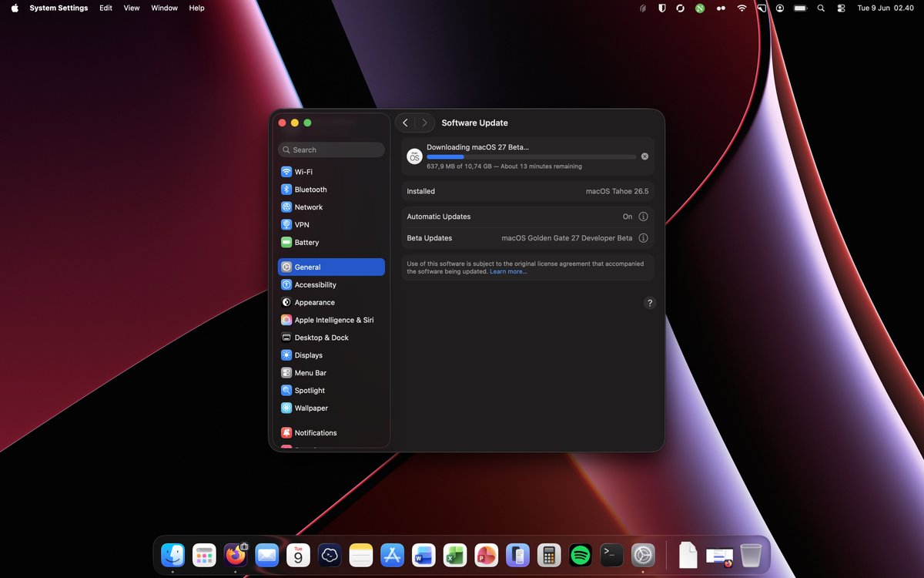Open Battery settings in the sidebar
This screenshot has width=924, height=578.
click(x=331, y=243)
